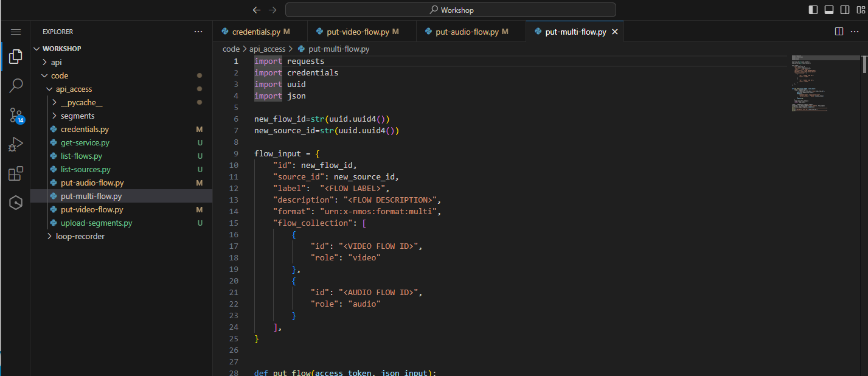The height and width of the screenshot is (376, 868).
Task: Expand the __pycache__ folder
Action: pyautogui.click(x=122, y=102)
